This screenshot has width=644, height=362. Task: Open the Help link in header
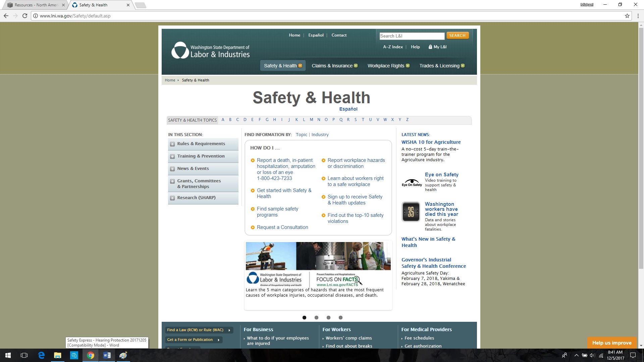tap(415, 47)
